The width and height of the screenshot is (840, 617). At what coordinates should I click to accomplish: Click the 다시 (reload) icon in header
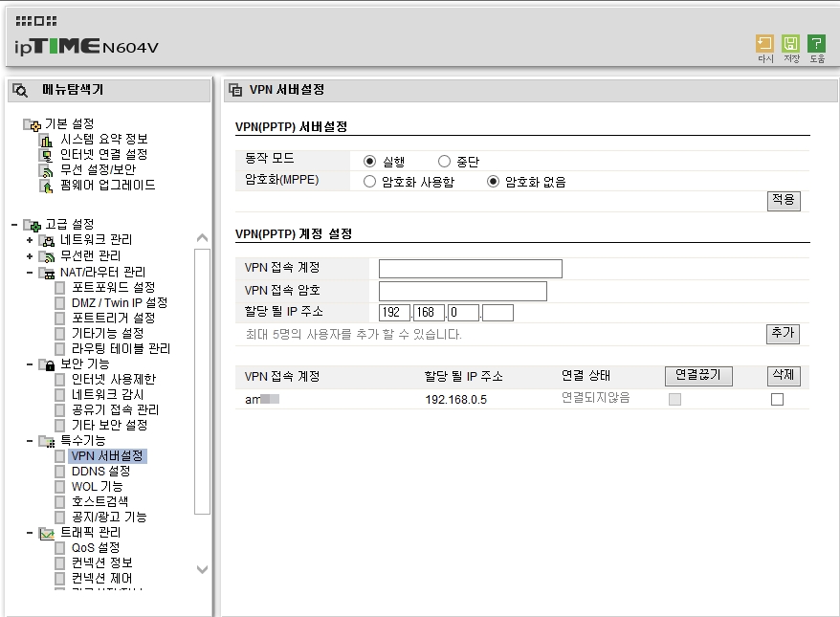[764, 43]
